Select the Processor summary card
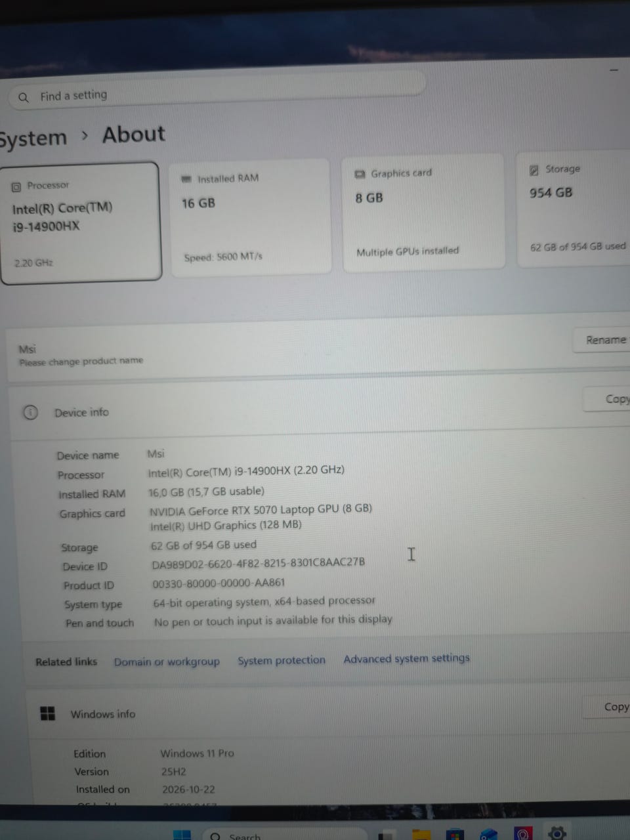The height and width of the screenshot is (840, 630). tap(80, 223)
